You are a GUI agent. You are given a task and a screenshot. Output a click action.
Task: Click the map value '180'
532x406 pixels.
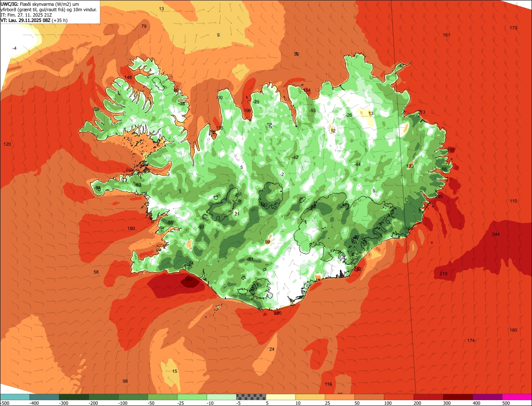tap(131, 229)
